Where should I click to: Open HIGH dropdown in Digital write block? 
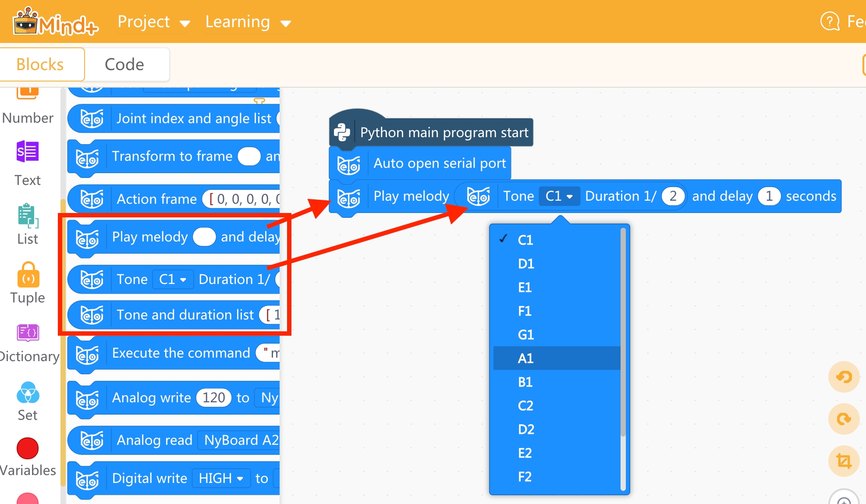tap(220, 478)
